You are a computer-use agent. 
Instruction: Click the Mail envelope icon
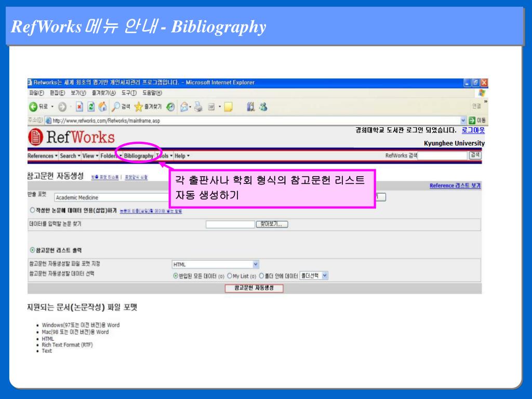(x=184, y=107)
